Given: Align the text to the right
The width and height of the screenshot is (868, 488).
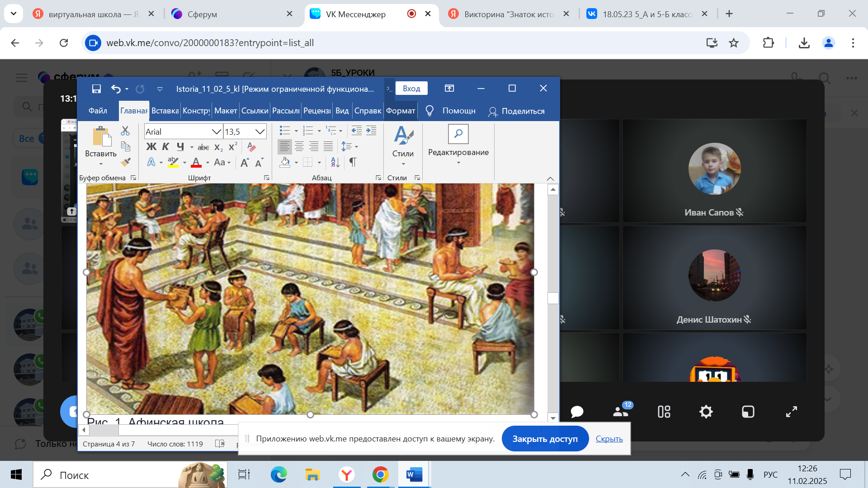Looking at the screenshot, I should [x=313, y=146].
